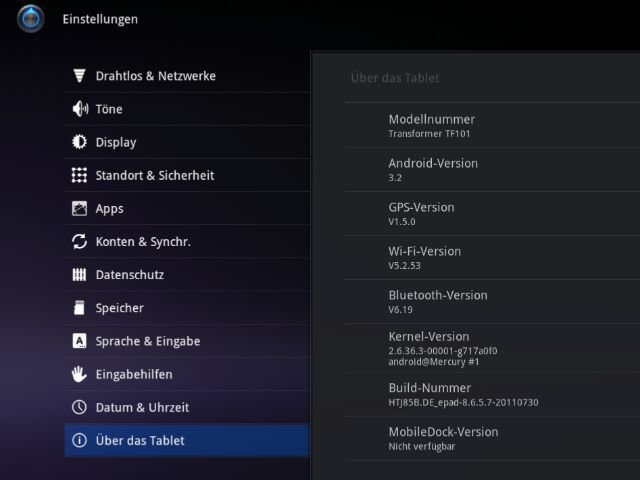Select the Über das Tablet menu entry

[x=187, y=440]
